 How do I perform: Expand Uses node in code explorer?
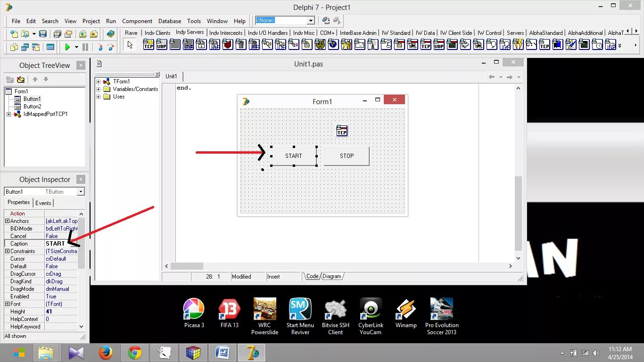pos(99,97)
